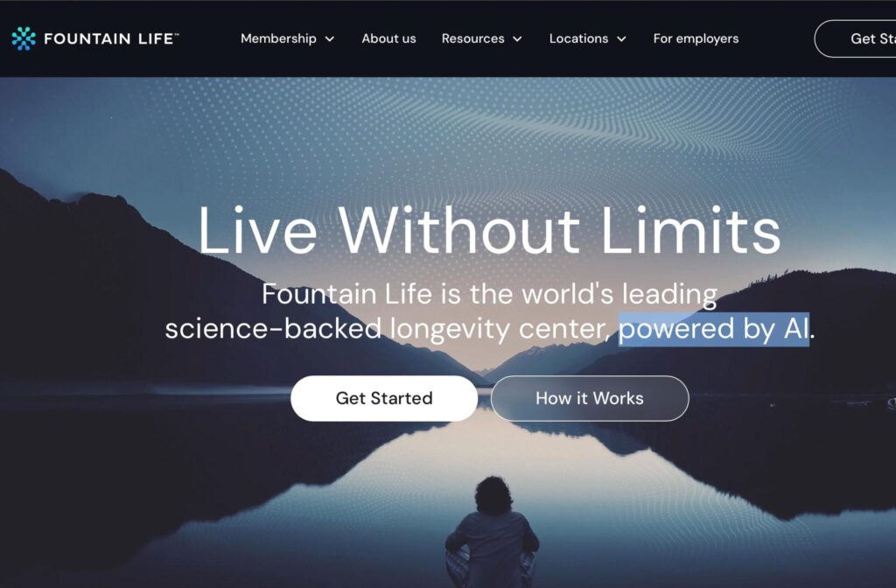Open the Membership menu
This screenshot has height=588, width=896.
(x=278, y=38)
